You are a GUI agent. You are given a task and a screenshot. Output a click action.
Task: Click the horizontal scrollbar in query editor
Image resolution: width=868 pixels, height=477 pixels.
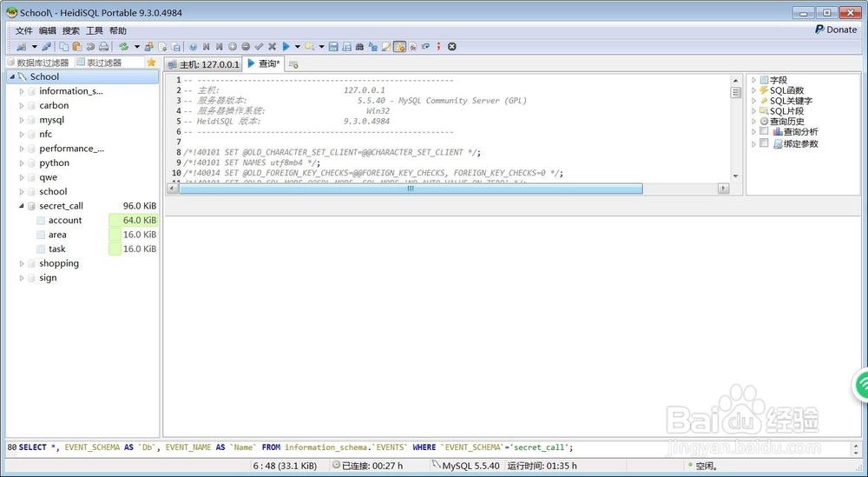tap(411, 189)
